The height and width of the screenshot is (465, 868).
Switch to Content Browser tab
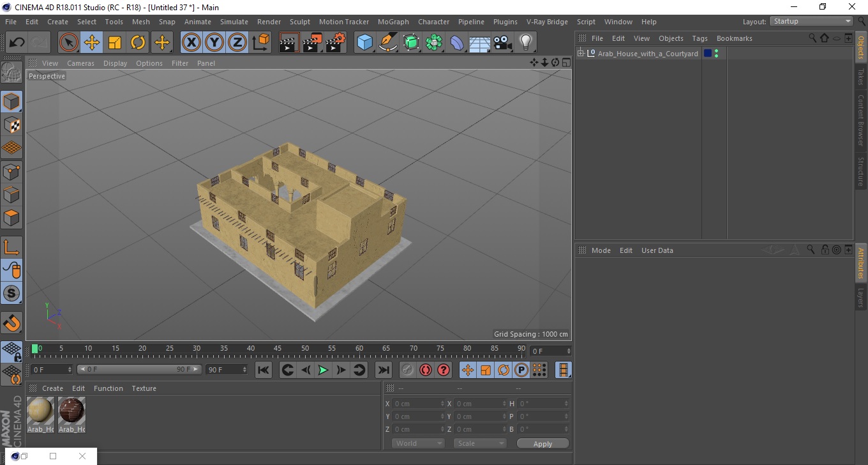(861, 120)
